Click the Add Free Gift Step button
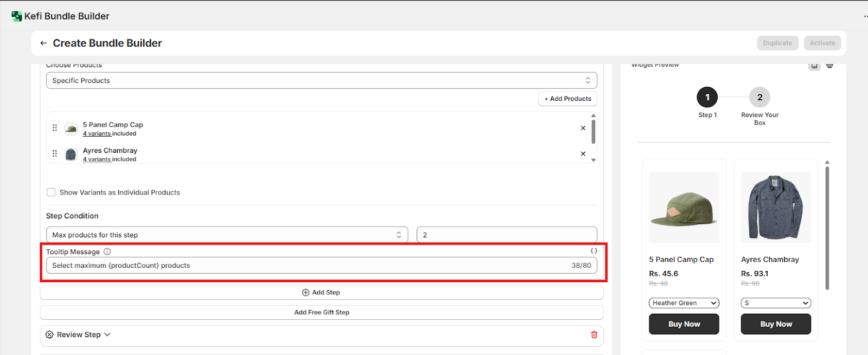 tap(322, 313)
